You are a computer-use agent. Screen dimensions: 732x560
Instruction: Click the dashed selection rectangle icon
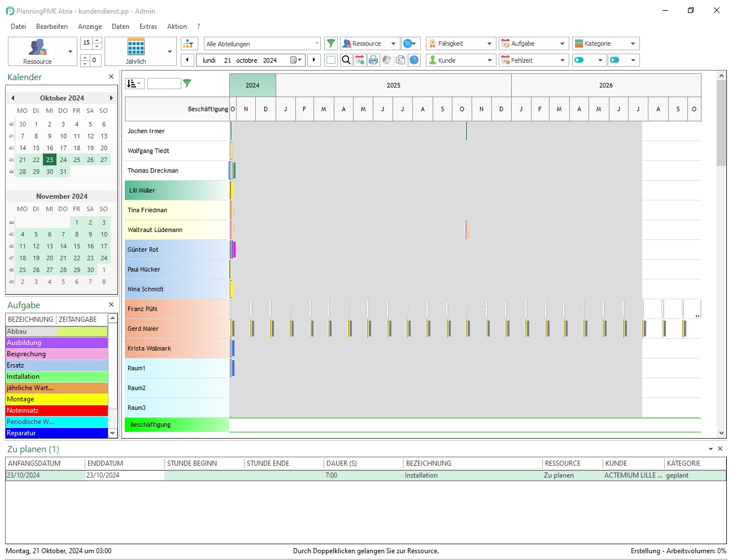pos(331,60)
